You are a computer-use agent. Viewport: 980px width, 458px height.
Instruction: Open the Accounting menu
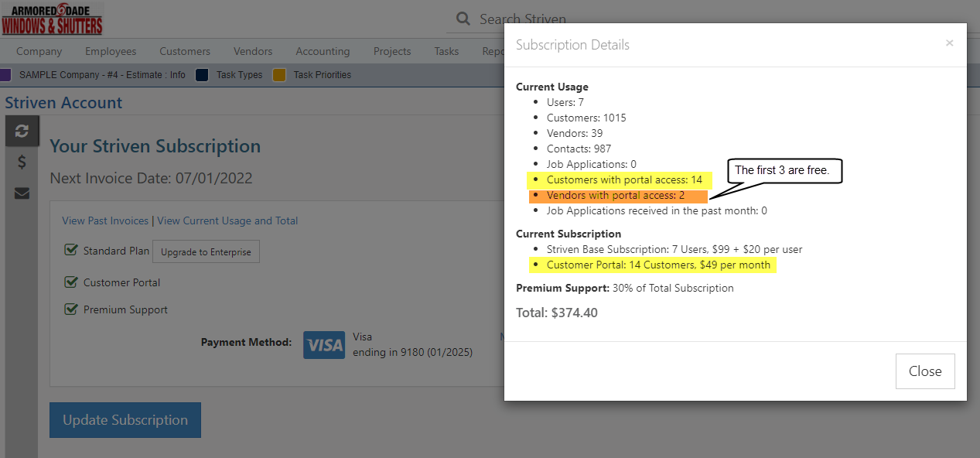point(323,51)
